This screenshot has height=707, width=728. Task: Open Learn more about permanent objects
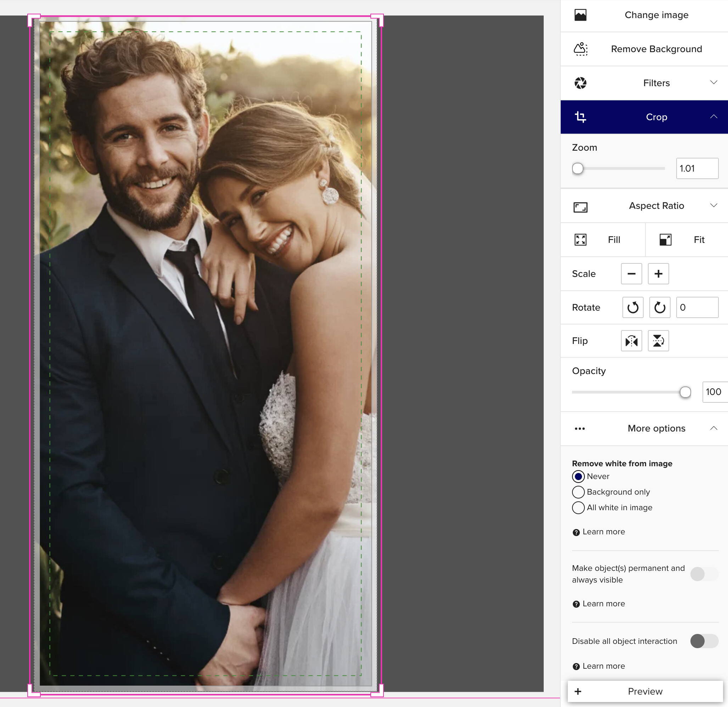tap(604, 604)
